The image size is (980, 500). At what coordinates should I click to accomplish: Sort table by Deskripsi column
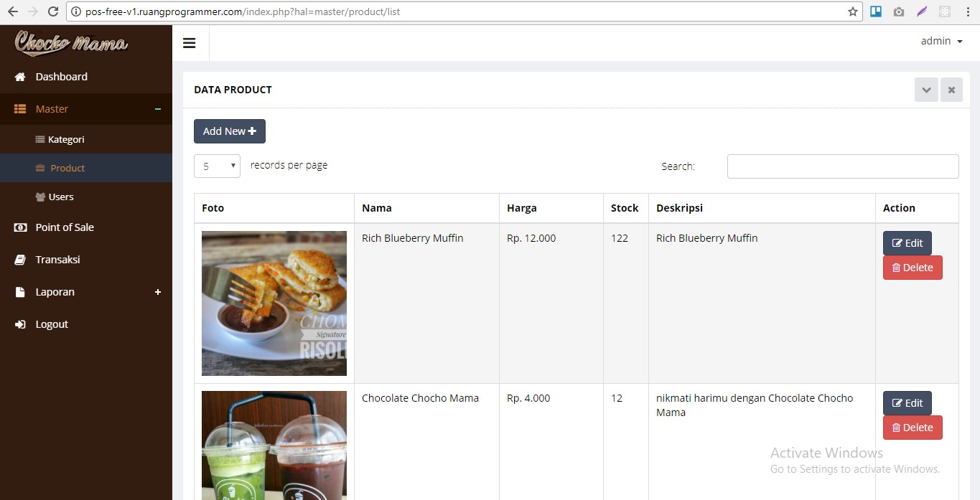762,208
